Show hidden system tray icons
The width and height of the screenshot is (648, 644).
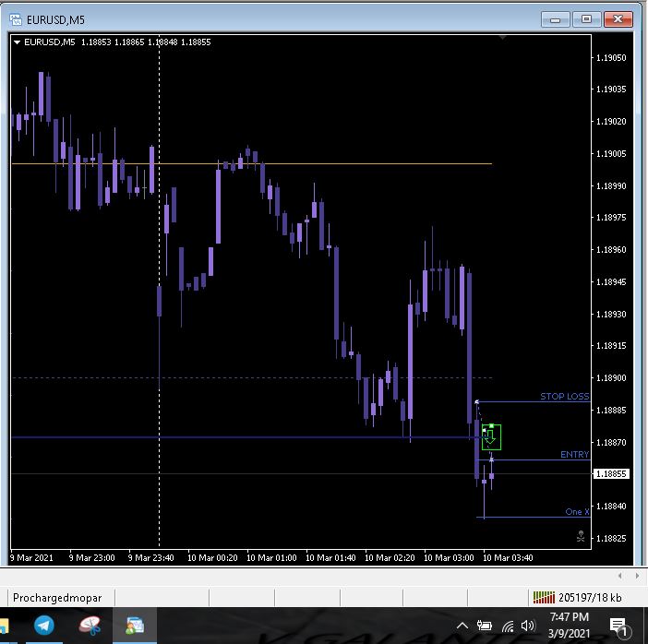(x=462, y=626)
